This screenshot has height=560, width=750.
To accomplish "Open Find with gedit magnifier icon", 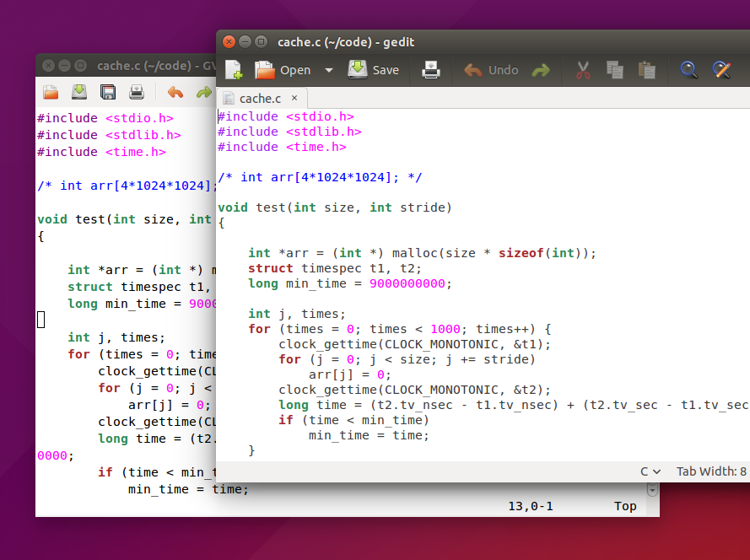I will pos(688,70).
